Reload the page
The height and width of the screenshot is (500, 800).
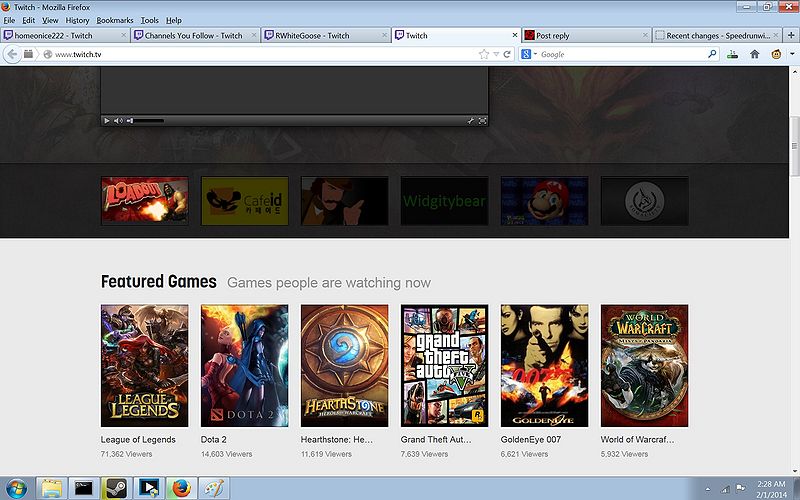tap(507, 54)
